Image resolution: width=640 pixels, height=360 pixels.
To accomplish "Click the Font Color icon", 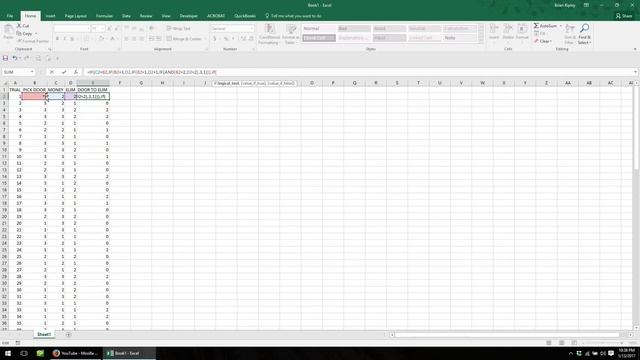I will click(112, 39).
